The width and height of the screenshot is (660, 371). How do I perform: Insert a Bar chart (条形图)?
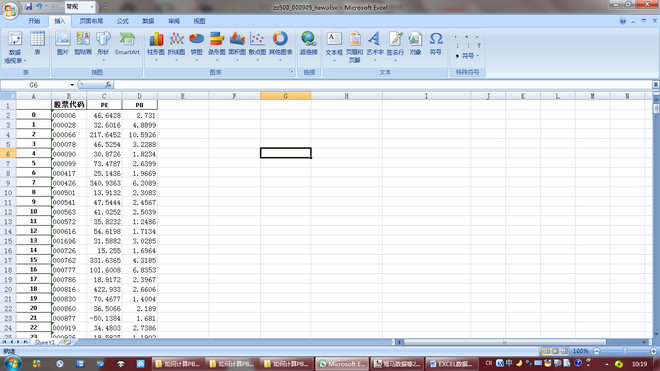217,45
